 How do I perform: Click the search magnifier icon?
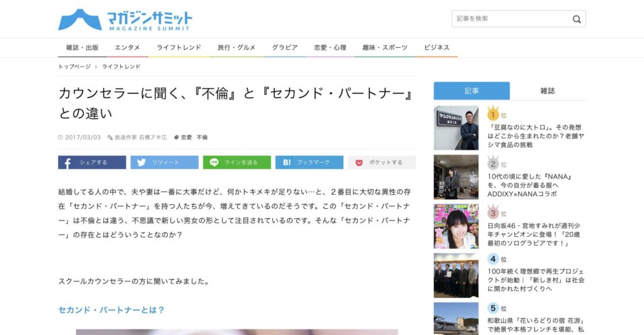tap(576, 19)
